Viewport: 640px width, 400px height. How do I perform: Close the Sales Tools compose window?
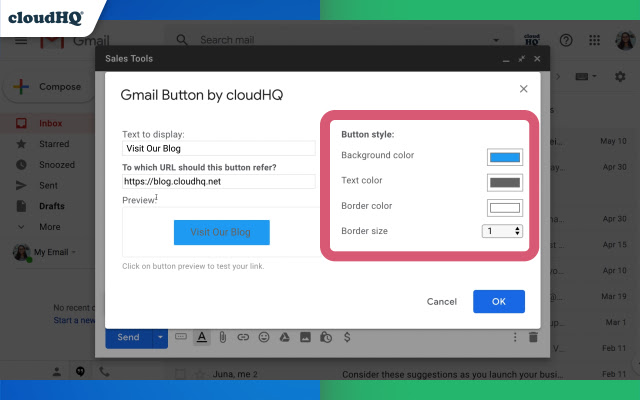537,59
